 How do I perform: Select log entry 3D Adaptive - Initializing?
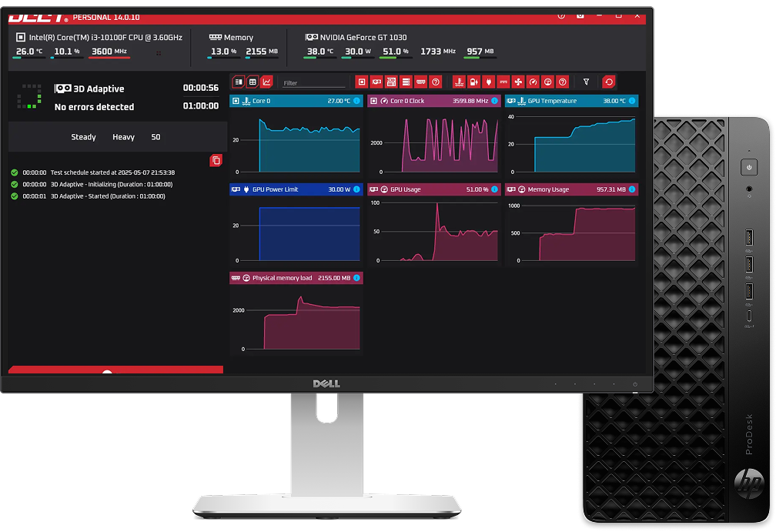(92, 185)
